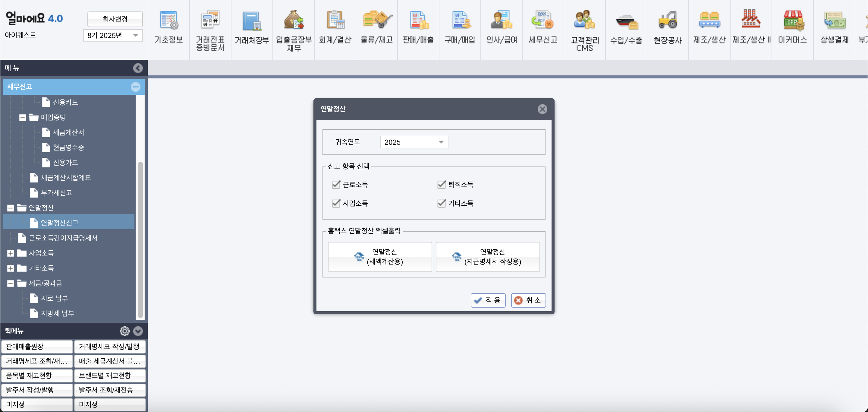
Task: Toggle the 퇴직소득 checkbox
Action: pos(442,184)
